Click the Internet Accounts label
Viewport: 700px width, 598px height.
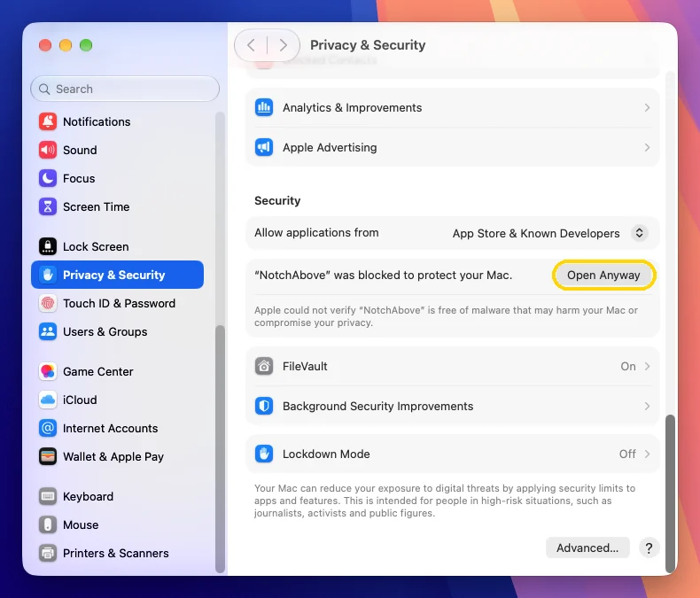(110, 428)
